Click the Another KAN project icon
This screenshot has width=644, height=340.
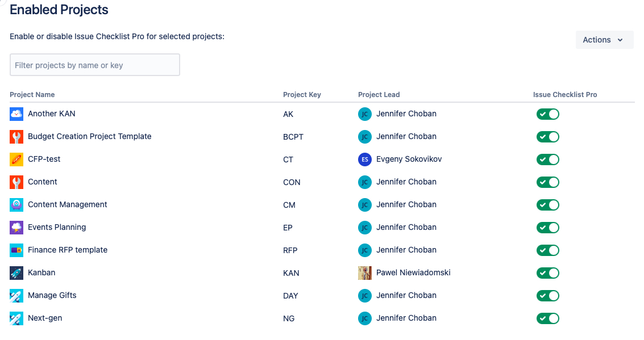pyautogui.click(x=16, y=114)
